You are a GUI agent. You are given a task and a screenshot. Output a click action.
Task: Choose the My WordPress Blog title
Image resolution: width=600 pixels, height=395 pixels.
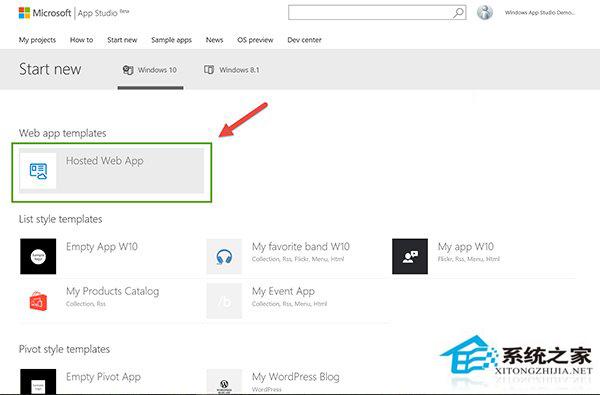coord(295,377)
